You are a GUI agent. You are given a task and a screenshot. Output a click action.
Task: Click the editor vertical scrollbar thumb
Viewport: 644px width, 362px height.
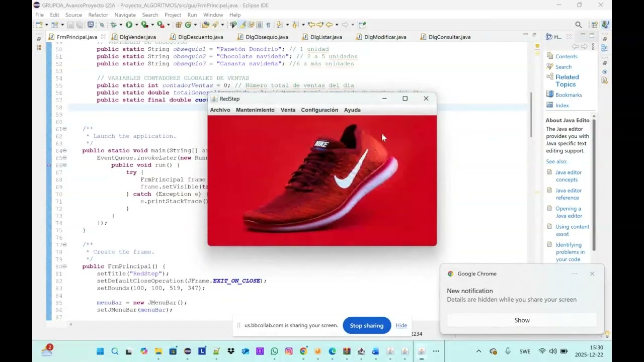pyautogui.click(x=531, y=115)
